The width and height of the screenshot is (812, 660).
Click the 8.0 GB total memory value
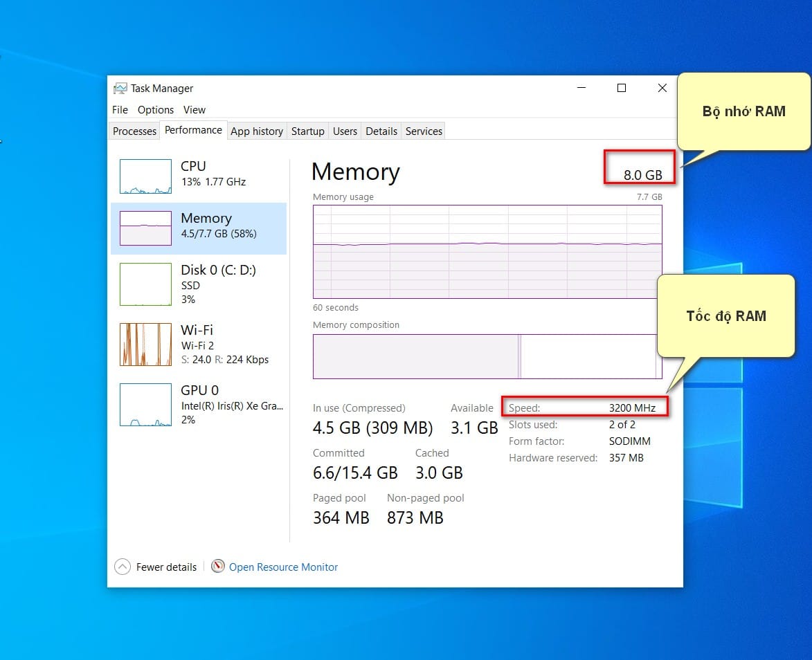(x=642, y=175)
